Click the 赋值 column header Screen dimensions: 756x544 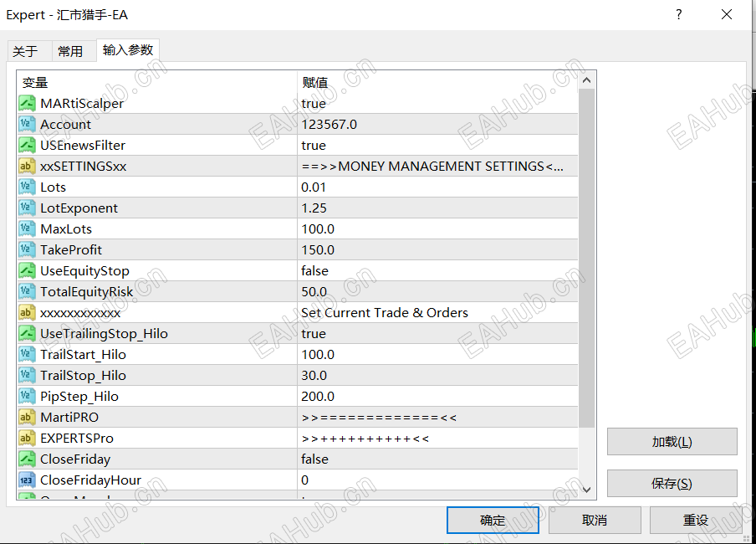(x=437, y=83)
